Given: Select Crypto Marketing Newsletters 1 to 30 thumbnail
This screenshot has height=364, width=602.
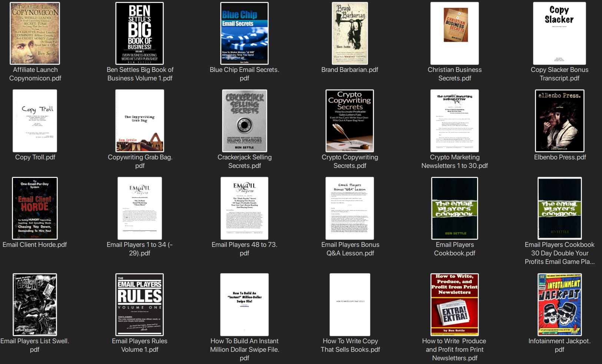Looking at the screenshot, I should pos(454,120).
